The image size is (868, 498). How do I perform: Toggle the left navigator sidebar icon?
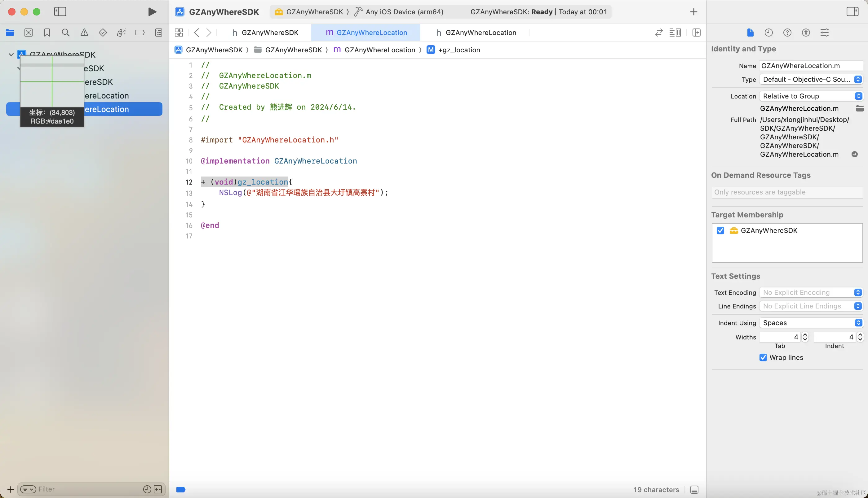[60, 12]
